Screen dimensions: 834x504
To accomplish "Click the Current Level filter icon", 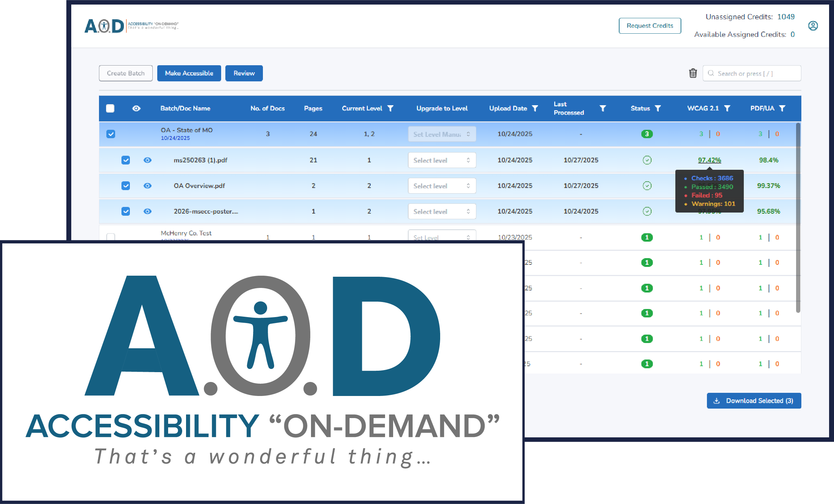I will click(x=391, y=108).
